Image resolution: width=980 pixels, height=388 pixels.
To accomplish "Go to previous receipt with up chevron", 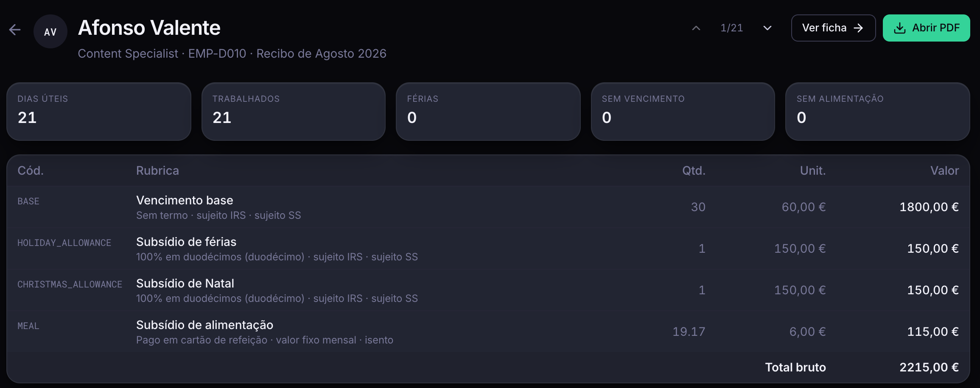I will (696, 28).
